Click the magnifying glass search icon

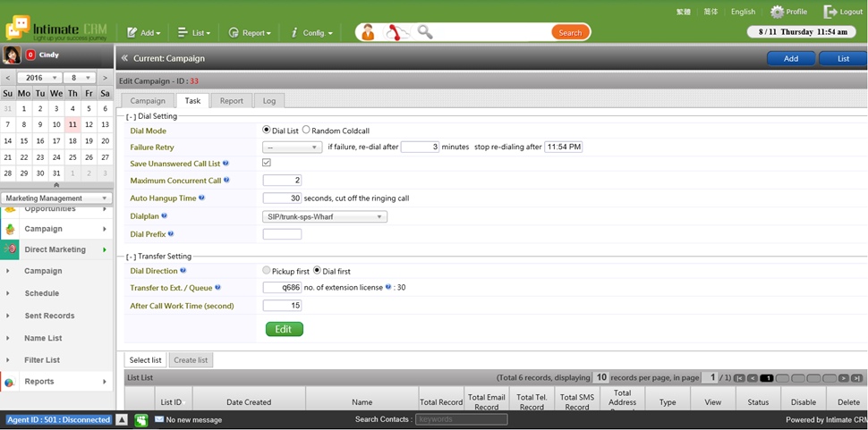[x=424, y=32]
